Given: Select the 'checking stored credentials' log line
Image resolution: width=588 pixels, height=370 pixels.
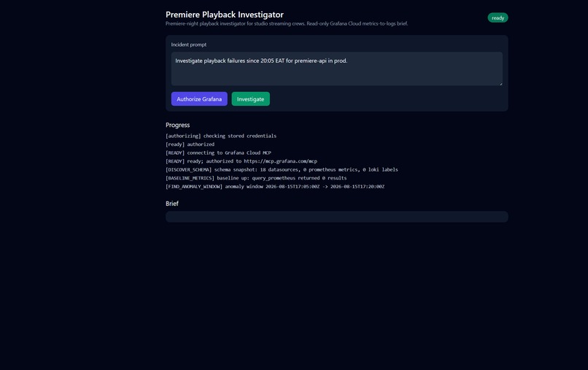Looking at the screenshot, I should pyautogui.click(x=221, y=136).
